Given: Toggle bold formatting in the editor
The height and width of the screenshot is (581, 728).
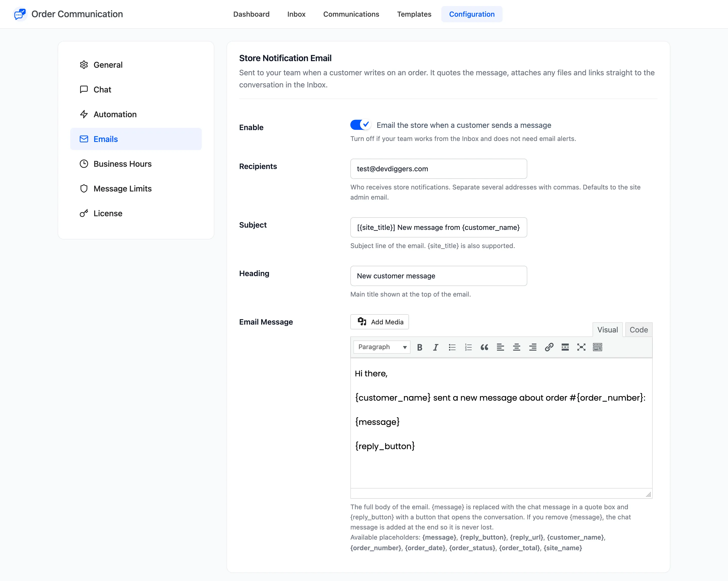Looking at the screenshot, I should pyautogui.click(x=419, y=347).
